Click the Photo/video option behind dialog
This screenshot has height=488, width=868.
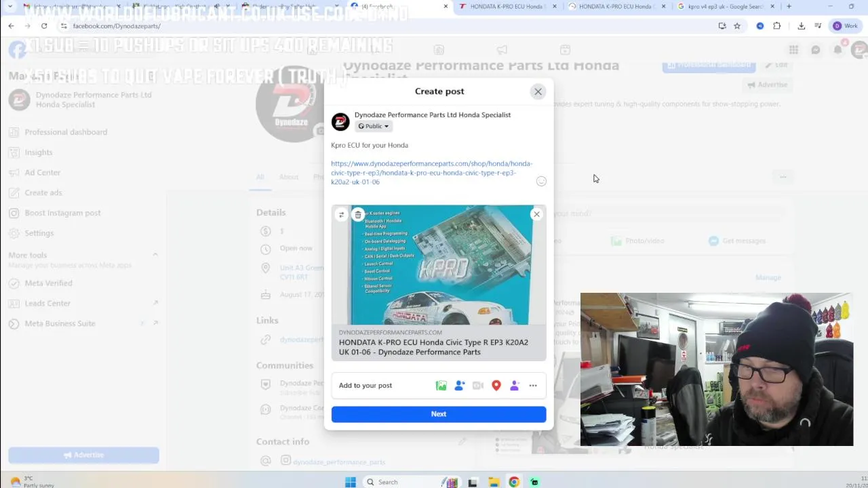(637, 241)
